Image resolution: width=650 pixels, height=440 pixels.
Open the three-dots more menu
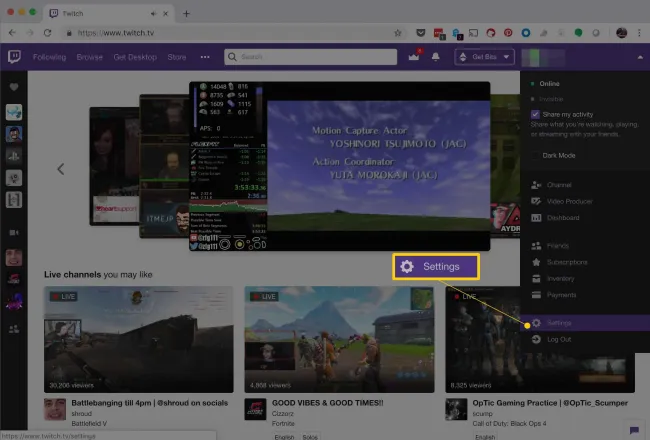coord(206,57)
